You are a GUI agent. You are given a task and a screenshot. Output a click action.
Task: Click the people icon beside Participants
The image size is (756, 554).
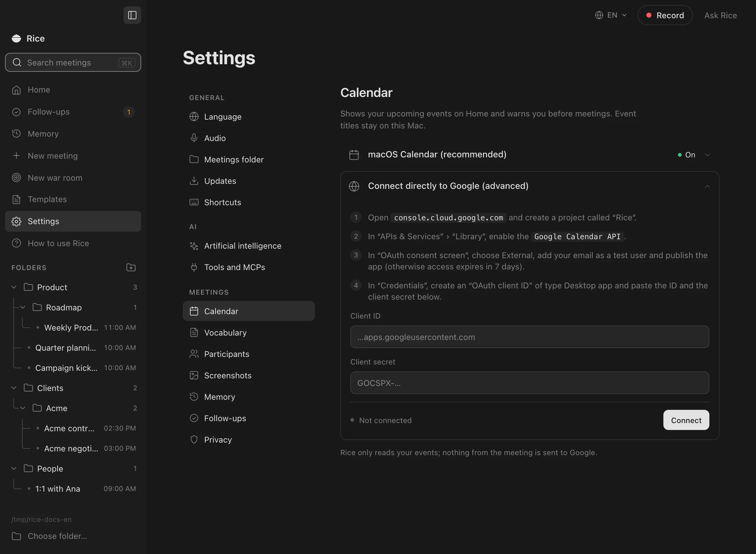(194, 354)
